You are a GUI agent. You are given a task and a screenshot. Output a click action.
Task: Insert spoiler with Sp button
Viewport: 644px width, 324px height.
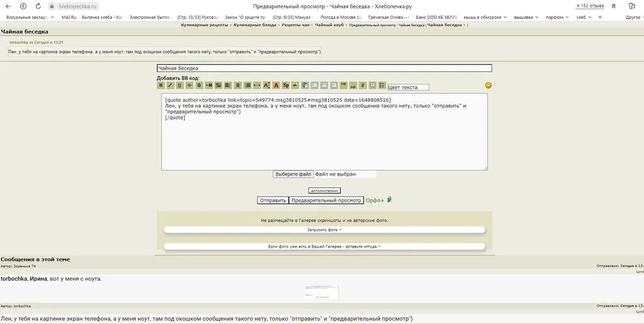pyautogui.click(x=286, y=86)
